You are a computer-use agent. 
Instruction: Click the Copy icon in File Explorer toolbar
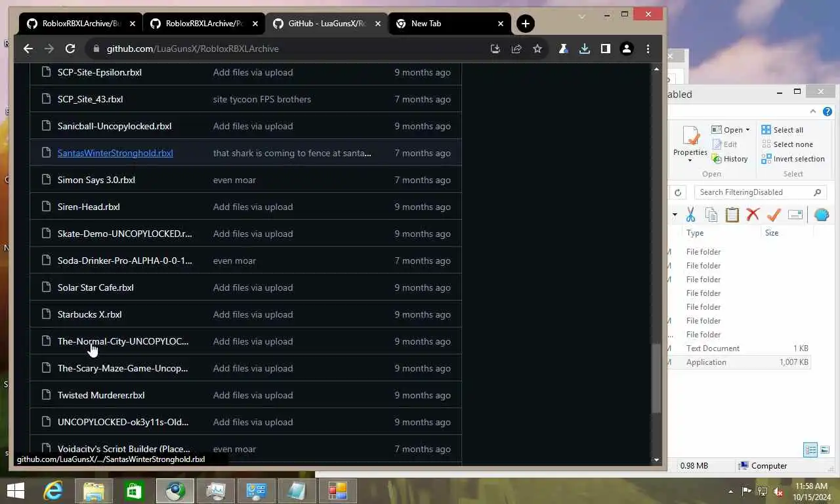click(711, 215)
